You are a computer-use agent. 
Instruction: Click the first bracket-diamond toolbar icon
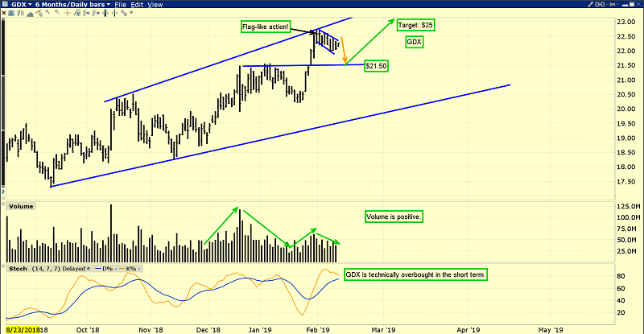[87, 13]
